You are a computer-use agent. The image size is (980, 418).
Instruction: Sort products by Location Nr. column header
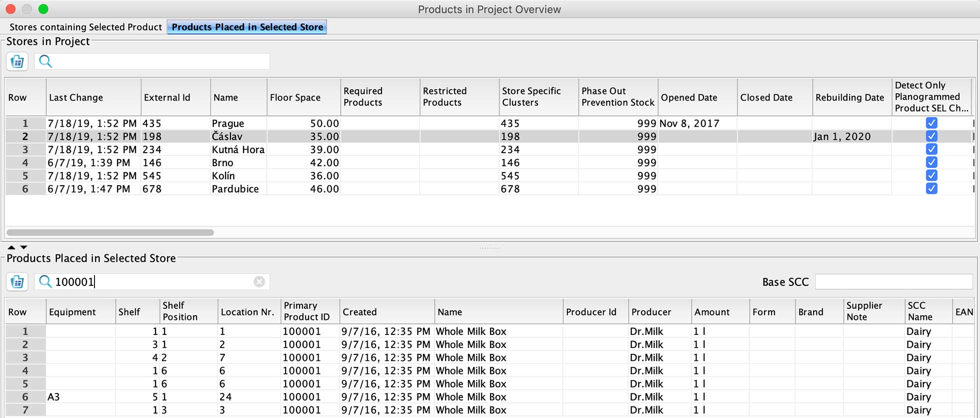[248, 312]
